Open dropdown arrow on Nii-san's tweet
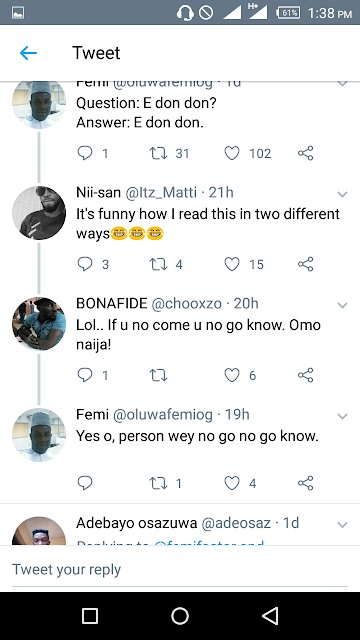Screen dimensions: 360x640 click(x=342, y=194)
